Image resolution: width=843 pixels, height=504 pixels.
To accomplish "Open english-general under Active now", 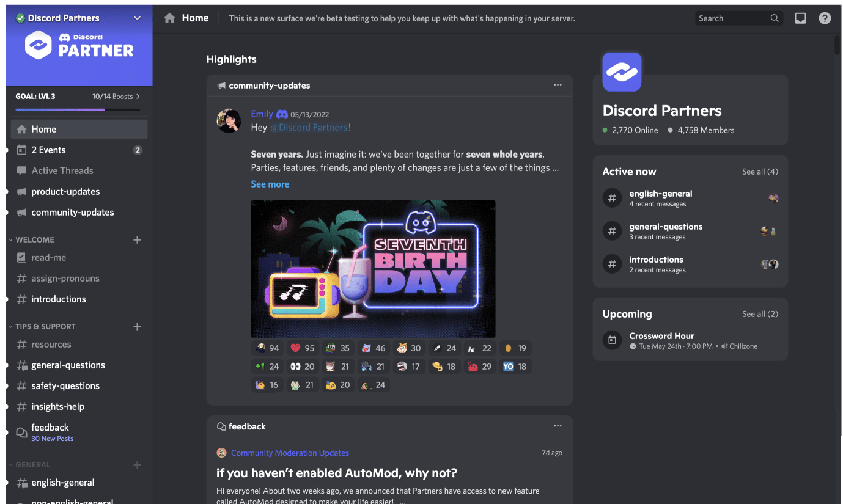I will click(x=690, y=198).
